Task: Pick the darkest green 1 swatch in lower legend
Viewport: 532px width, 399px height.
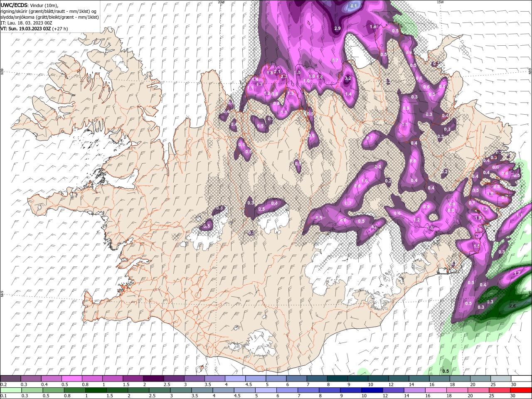Action: coord(96,390)
